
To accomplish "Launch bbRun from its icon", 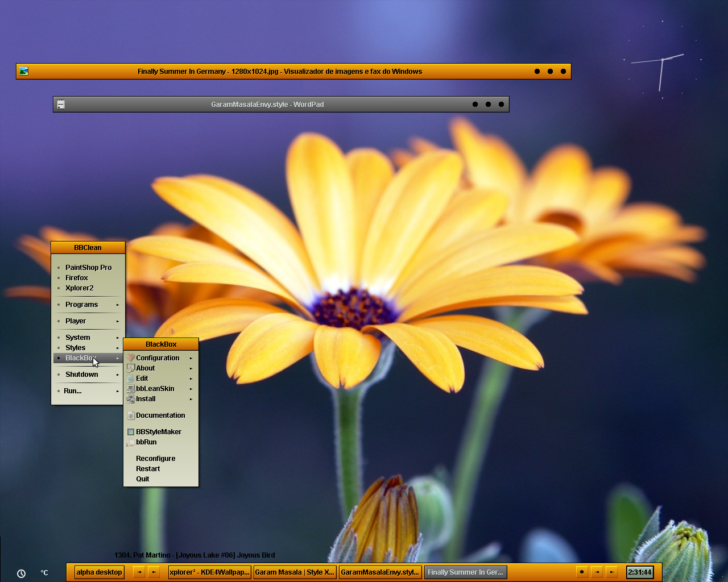I will pos(131,442).
